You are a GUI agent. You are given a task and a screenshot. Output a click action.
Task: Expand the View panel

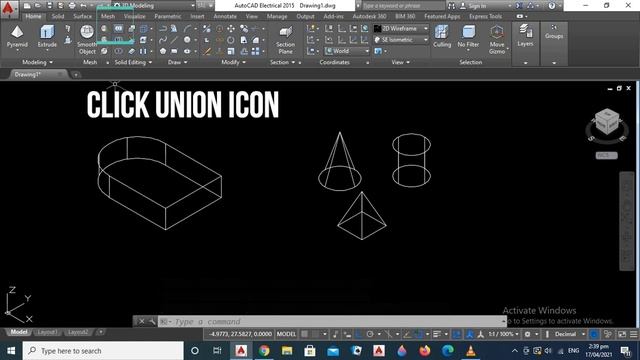coord(400,62)
